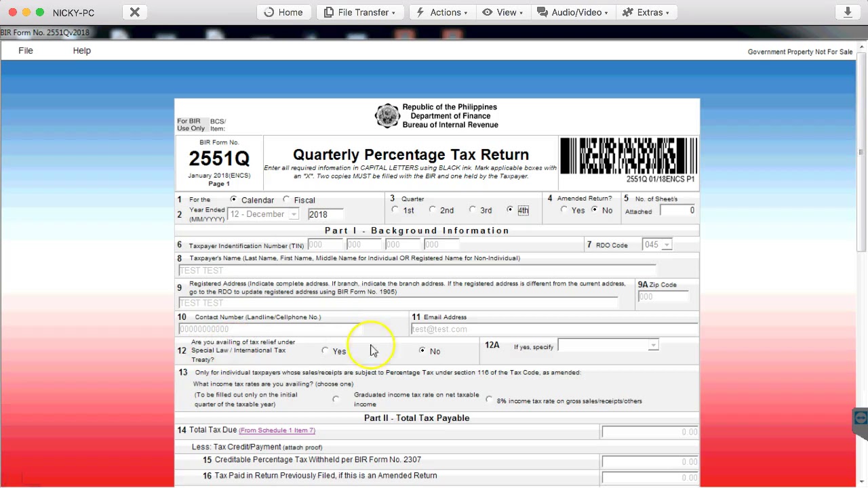Click the Zip Code field
868x488 pixels.
663,297
